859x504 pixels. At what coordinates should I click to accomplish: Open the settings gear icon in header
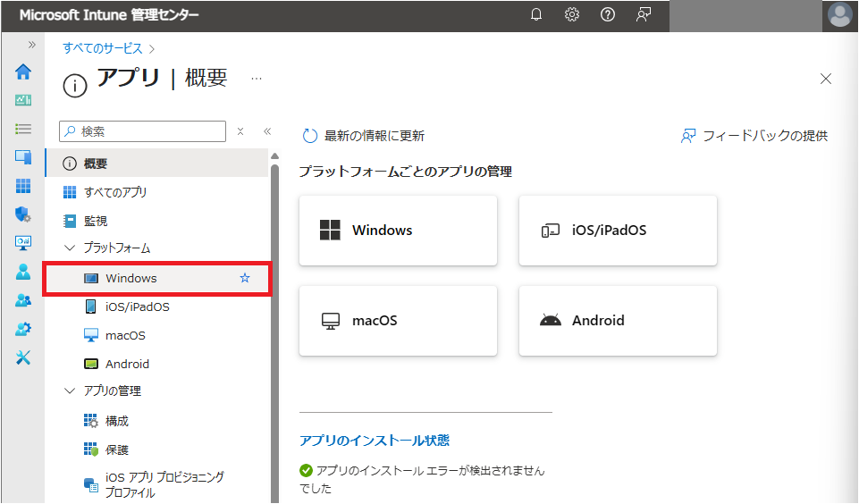click(x=572, y=15)
